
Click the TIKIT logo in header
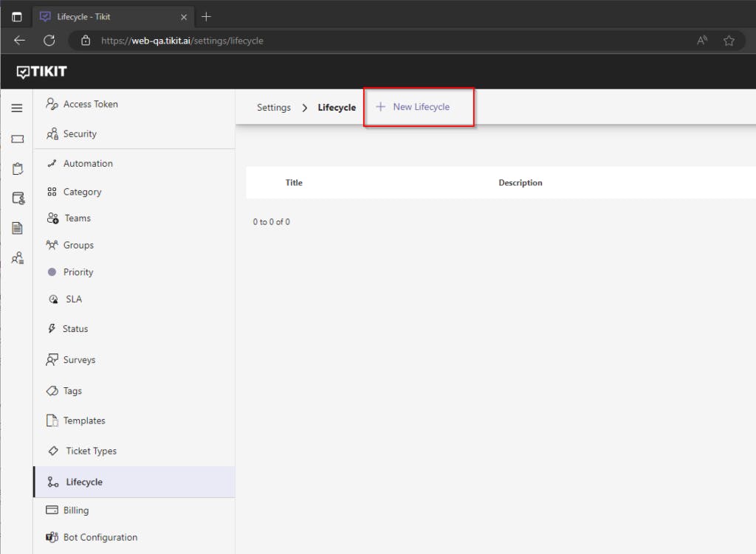[42, 72]
